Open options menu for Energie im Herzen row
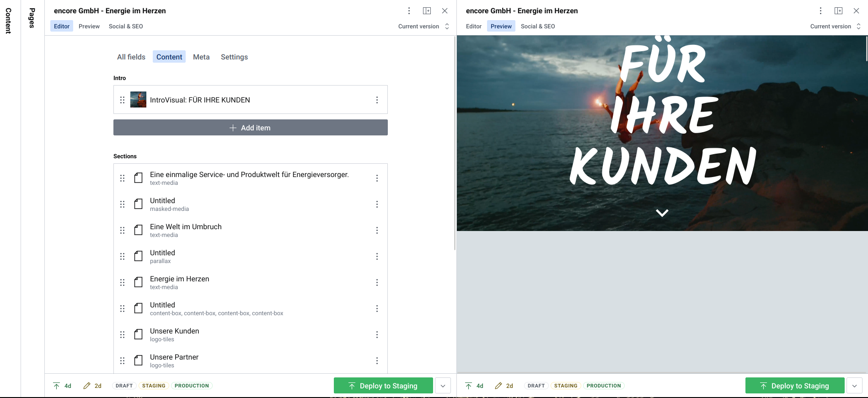868x398 pixels. point(377,282)
